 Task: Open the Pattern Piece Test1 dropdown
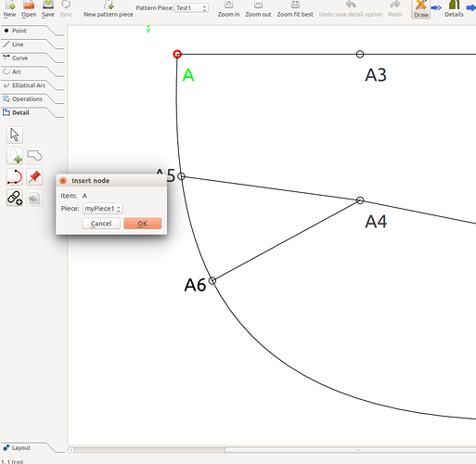pos(191,8)
